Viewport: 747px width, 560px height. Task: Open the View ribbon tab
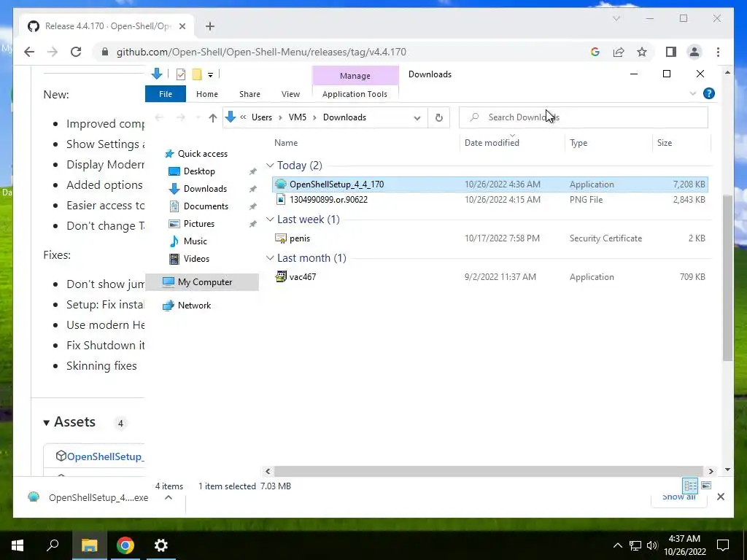click(x=290, y=94)
